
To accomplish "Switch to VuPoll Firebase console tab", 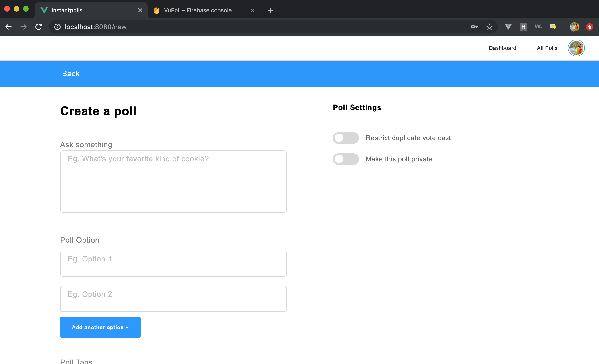I will coord(198,10).
